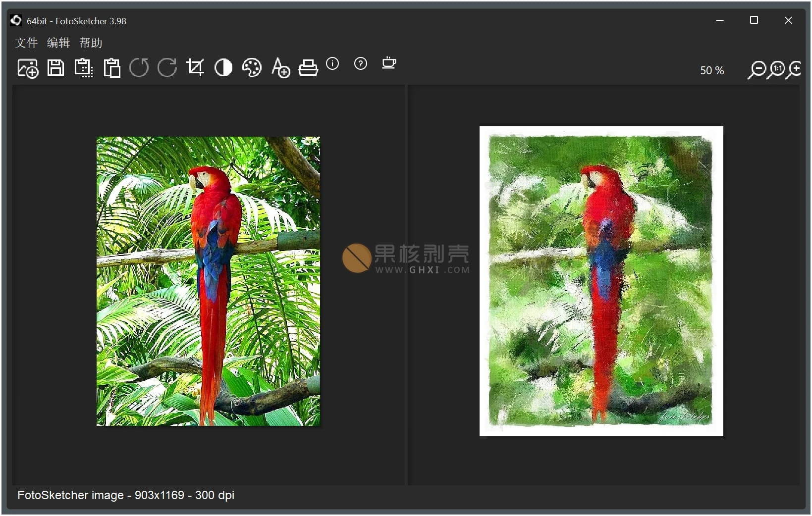Redo the last action

coord(167,67)
